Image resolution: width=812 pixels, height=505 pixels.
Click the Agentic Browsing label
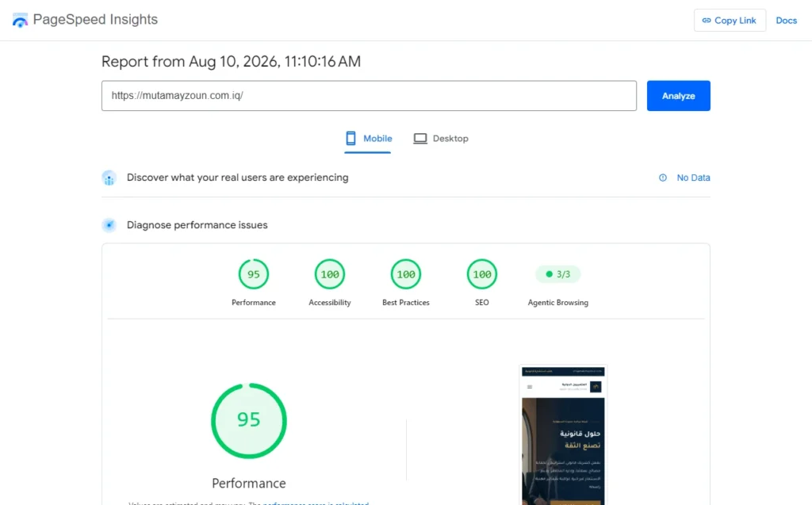pyautogui.click(x=557, y=303)
